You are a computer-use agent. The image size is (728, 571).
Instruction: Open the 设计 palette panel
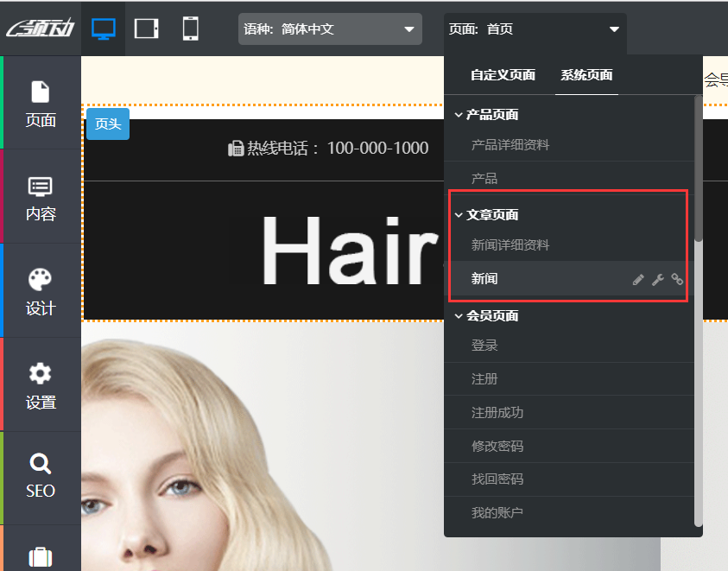(x=41, y=291)
